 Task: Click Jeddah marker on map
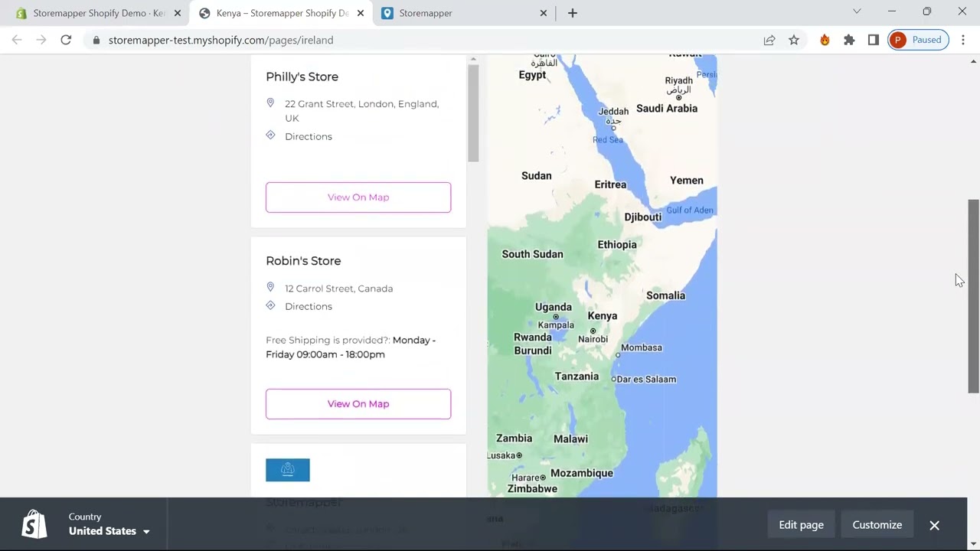point(613,128)
